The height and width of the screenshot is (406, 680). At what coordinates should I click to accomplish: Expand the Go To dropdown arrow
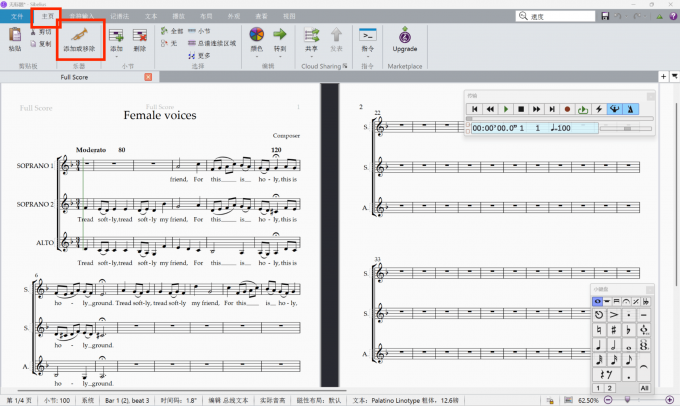tap(280, 57)
